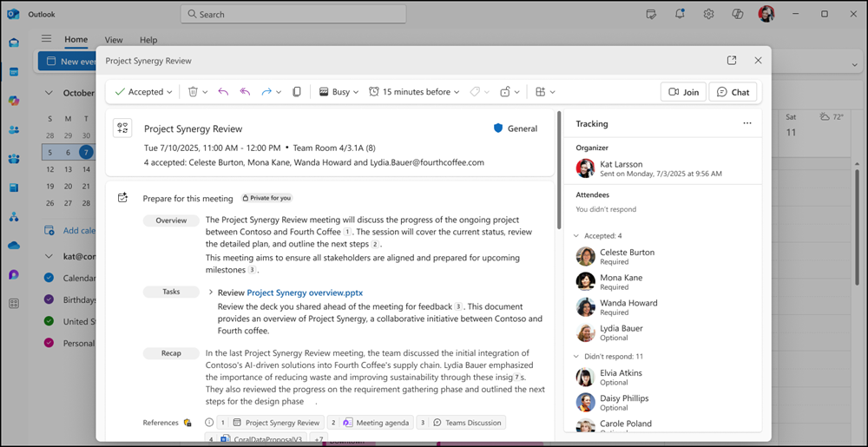Collapse the October mini calendar

[x=49, y=93]
